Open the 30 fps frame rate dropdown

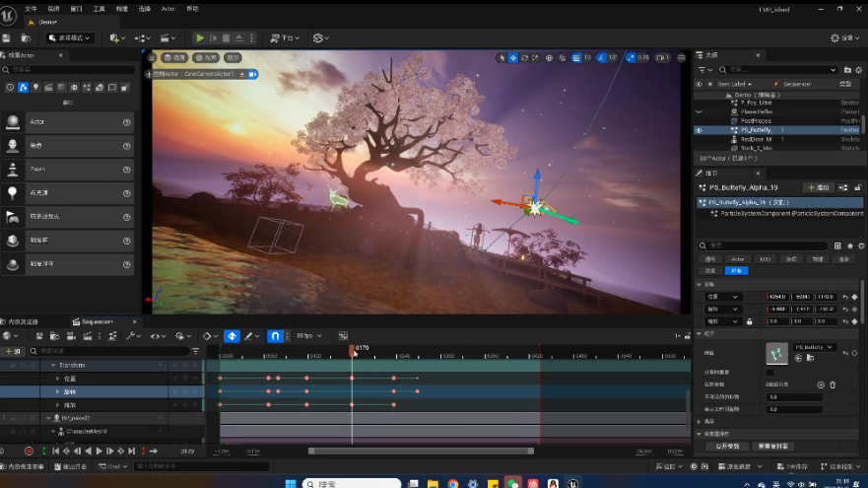click(x=308, y=335)
